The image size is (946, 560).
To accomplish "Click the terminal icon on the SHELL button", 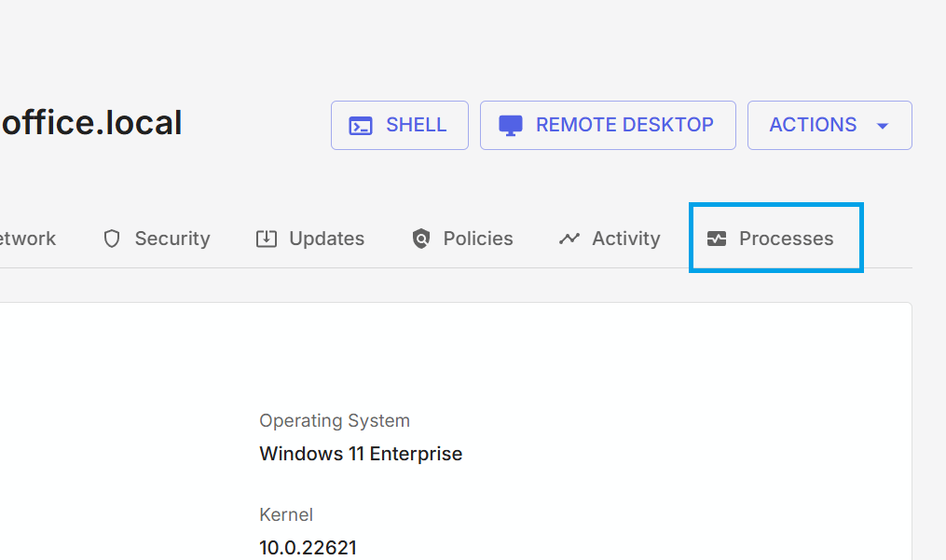I will tap(361, 124).
